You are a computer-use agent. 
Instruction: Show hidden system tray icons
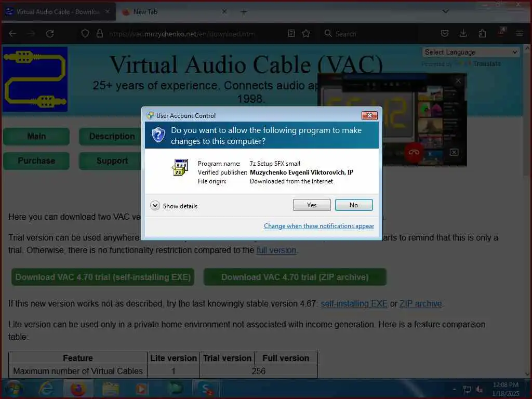454,390
